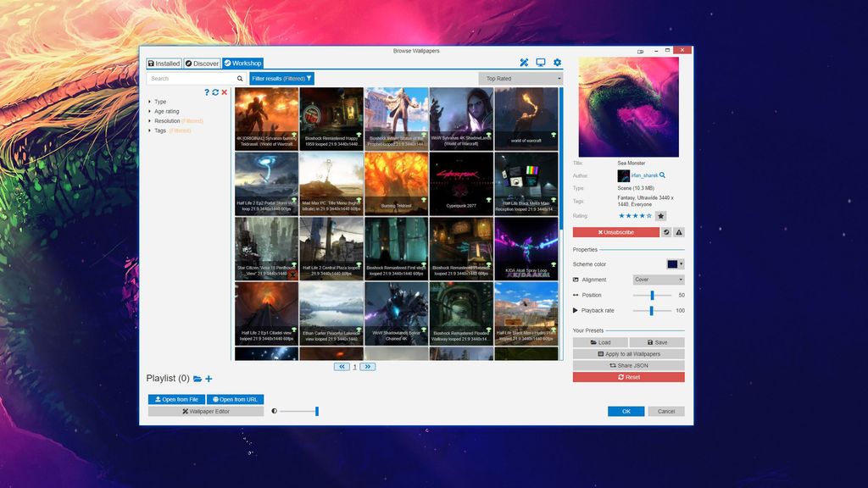Refresh the filter results icon
The height and width of the screenshot is (488, 868).
point(215,92)
